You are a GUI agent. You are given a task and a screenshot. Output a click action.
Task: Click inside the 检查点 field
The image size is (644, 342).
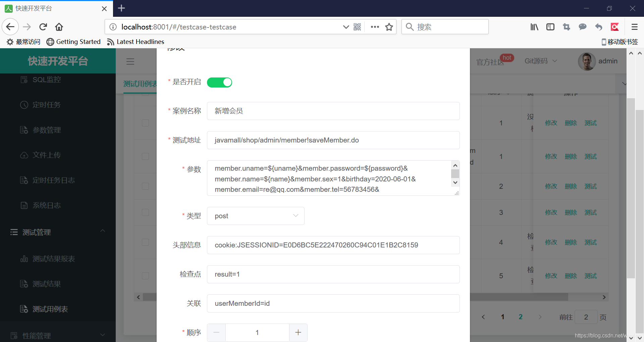coord(333,274)
